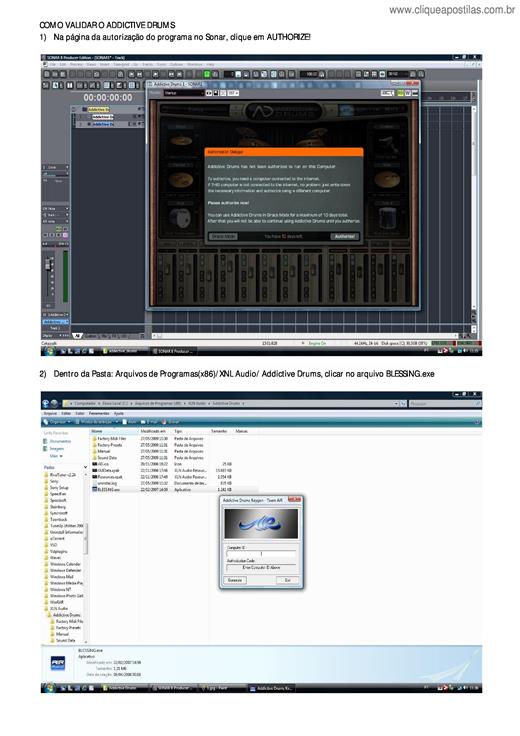The height and width of the screenshot is (736, 520).
Task: Select the All tab below Sonar track pane
Action: point(78,336)
